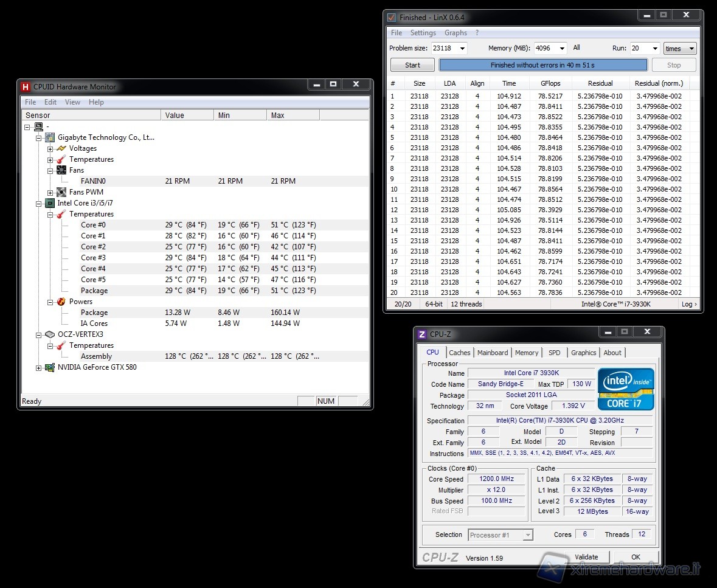Switch to the Mainboard tab in CPU-Z
717x588 pixels.
pos(493,353)
